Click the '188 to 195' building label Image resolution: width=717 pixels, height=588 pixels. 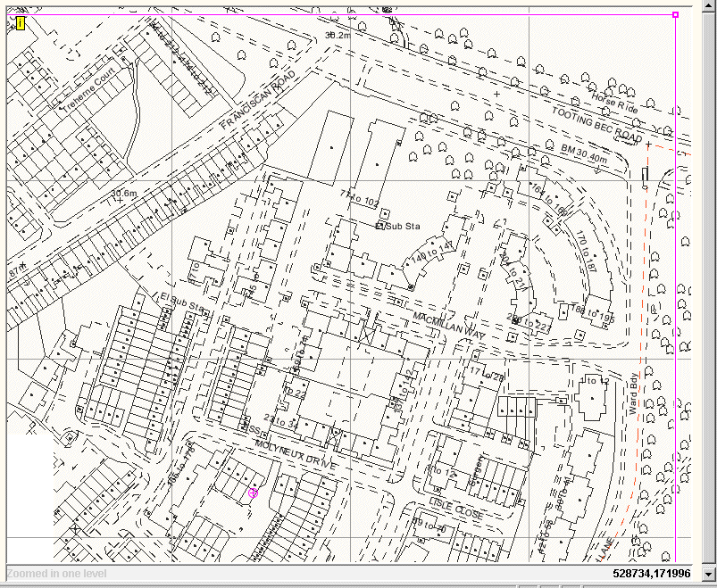click(x=593, y=313)
